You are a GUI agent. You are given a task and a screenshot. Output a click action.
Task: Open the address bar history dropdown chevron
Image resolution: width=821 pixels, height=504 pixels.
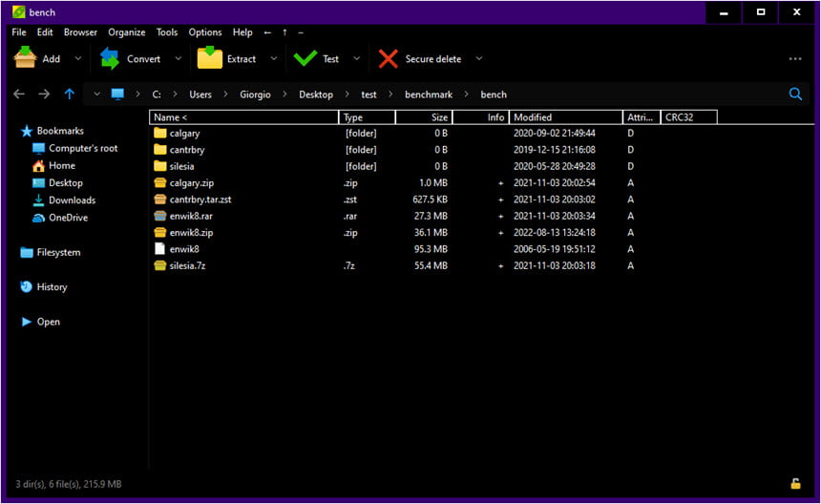(x=96, y=94)
